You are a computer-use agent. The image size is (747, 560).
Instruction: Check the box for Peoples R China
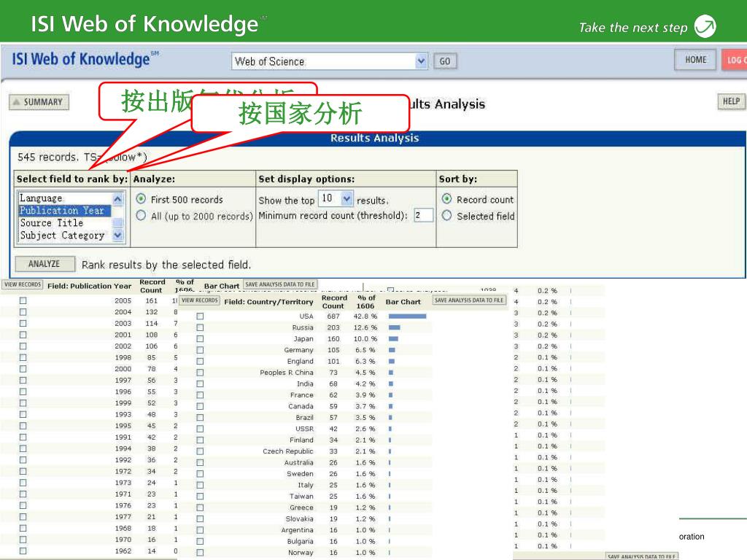[200, 373]
